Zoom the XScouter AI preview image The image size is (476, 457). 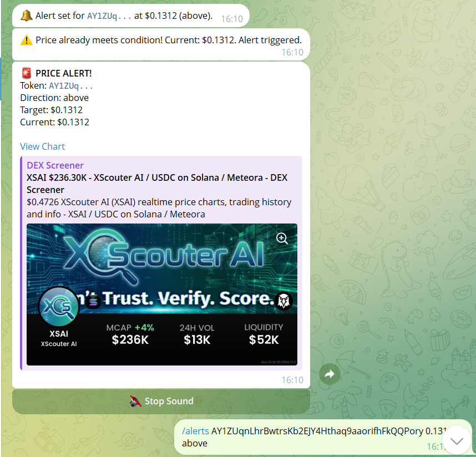[x=282, y=238]
